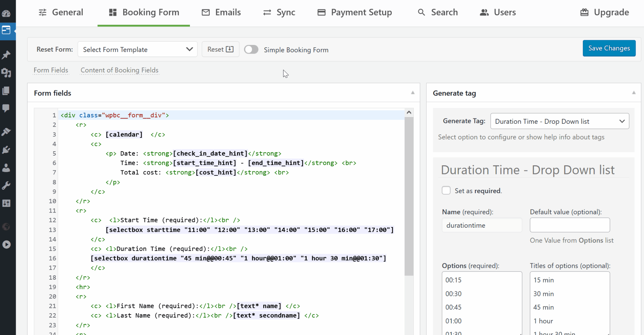Click the Default value input field
The image size is (644, 335).
[570, 225]
